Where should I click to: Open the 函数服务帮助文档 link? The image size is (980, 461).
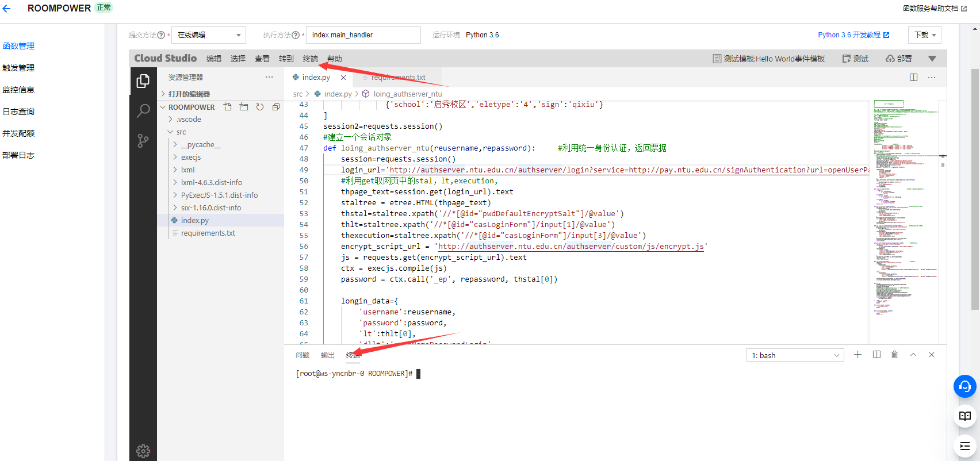click(935, 9)
